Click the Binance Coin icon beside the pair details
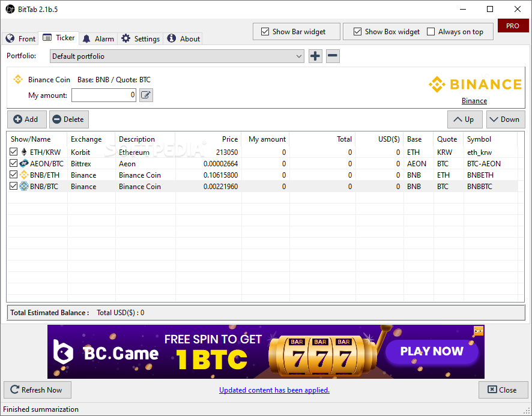Image resolution: width=532 pixels, height=416 pixels. 18,80
